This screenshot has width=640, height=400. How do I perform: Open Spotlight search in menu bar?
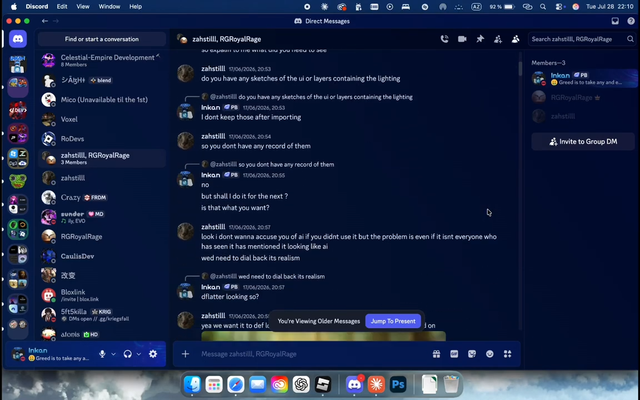(543, 7)
